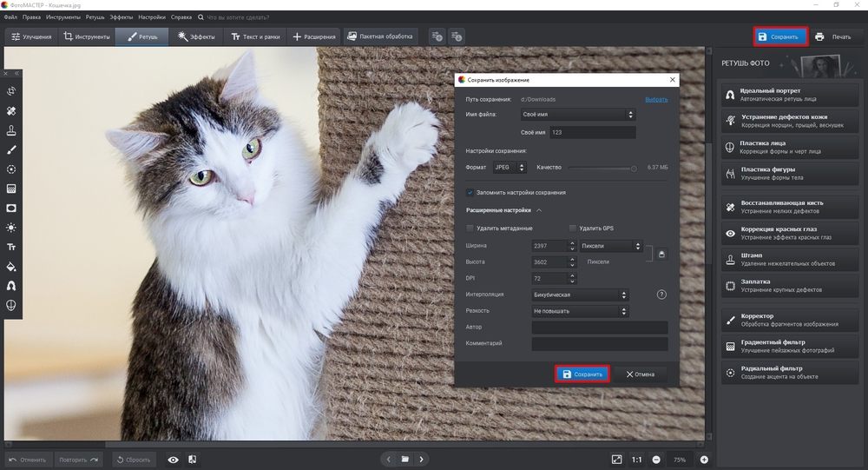Click the text tool (Tт) icon

pyautogui.click(x=11, y=247)
